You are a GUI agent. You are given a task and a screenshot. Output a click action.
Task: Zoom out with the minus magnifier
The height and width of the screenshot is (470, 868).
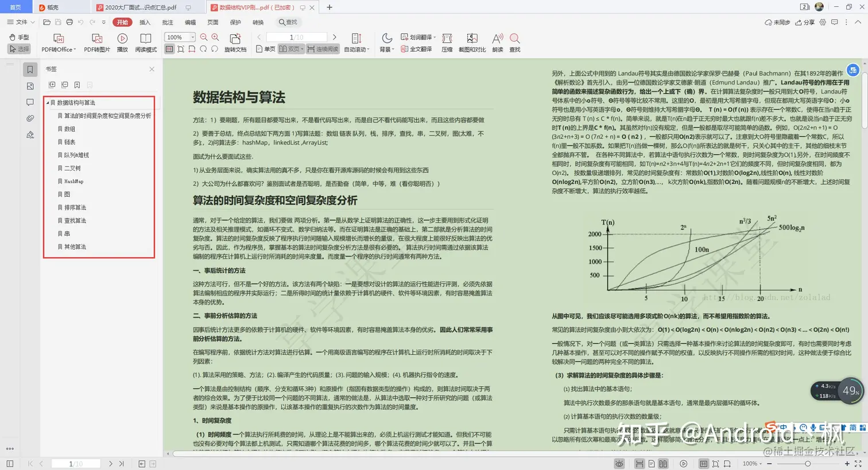pyautogui.click(x=204, y=37)
